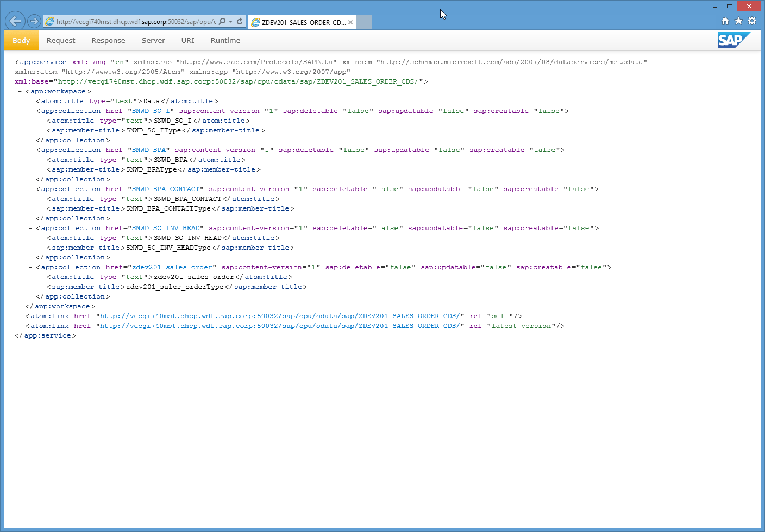This screenshot has width=765, height=532.
Task: Switch to the Body tab
Action: pos(21,40)
